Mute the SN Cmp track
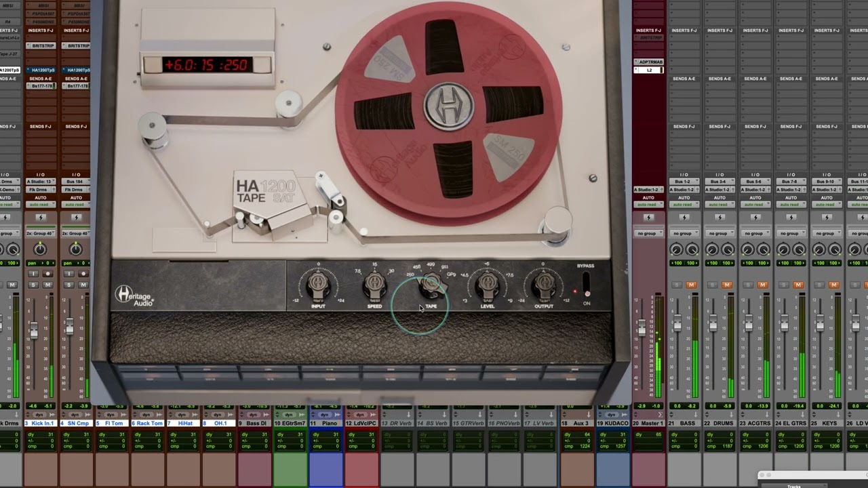 83,285
